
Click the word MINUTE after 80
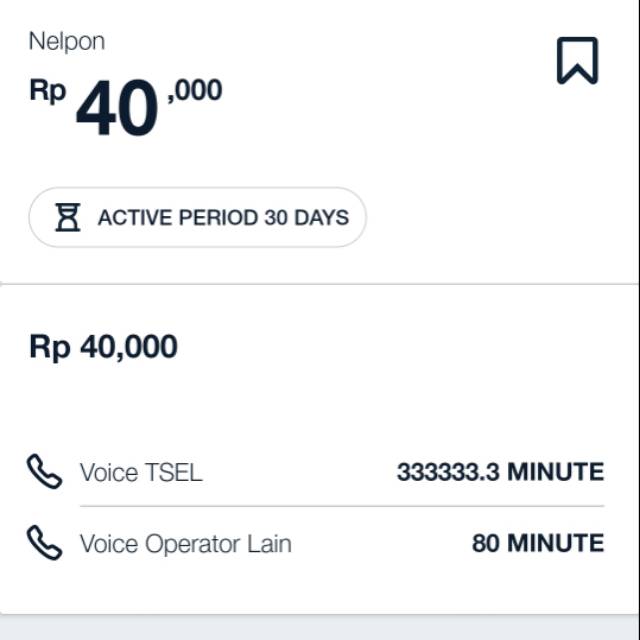pyautogui.click(x=555, y=544)
